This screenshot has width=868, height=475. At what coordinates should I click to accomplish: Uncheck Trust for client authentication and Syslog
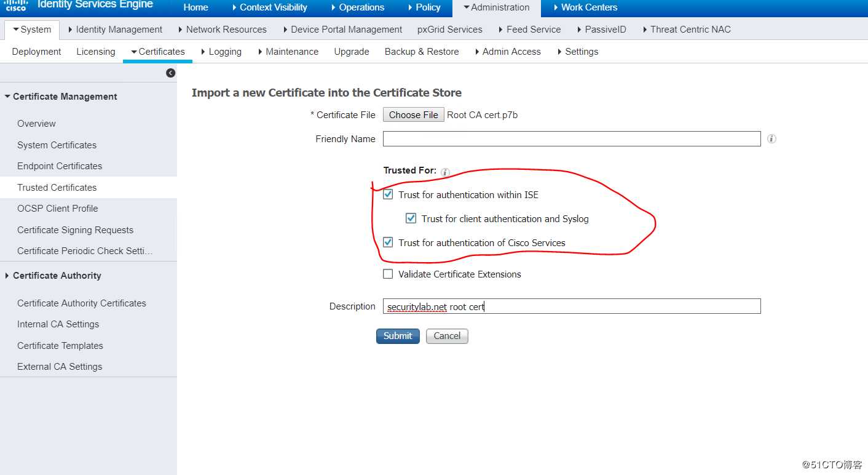(411, 218)
